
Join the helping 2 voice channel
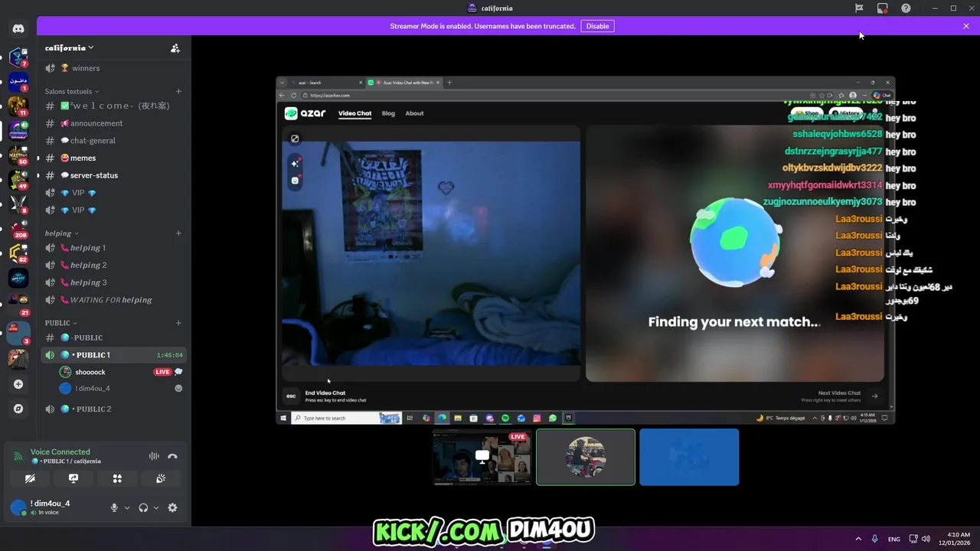pos(113,265)
